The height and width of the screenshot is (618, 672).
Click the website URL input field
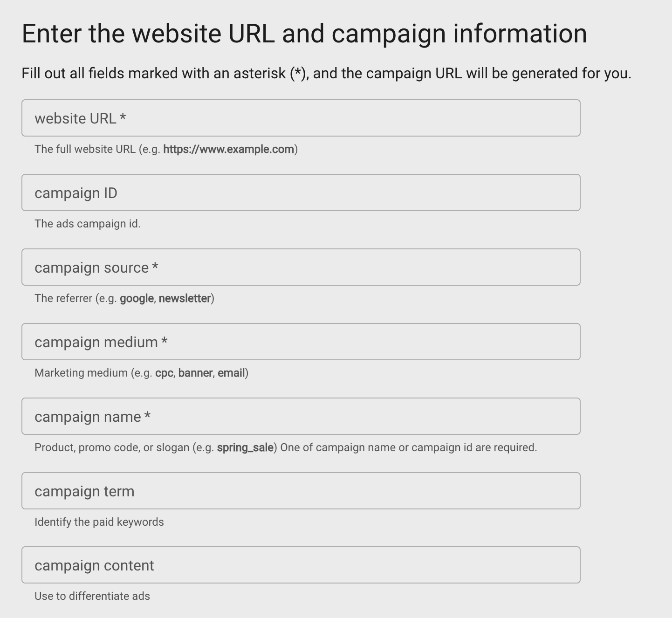301,118
